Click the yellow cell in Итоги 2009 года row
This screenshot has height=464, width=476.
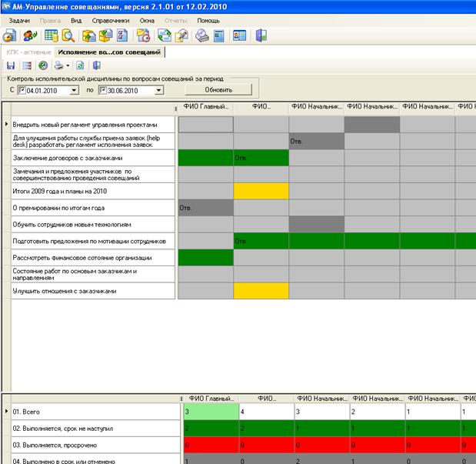(x=261, y=191)
